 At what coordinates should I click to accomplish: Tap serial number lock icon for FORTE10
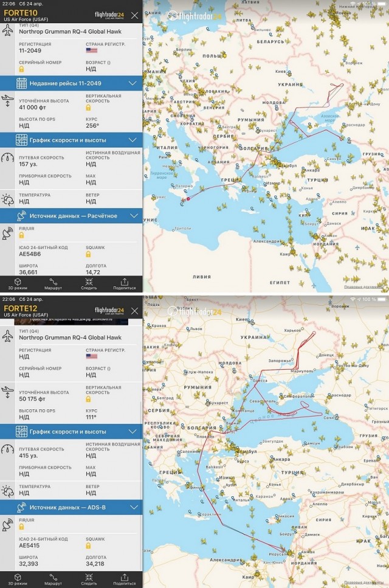(x=21, y=69)
